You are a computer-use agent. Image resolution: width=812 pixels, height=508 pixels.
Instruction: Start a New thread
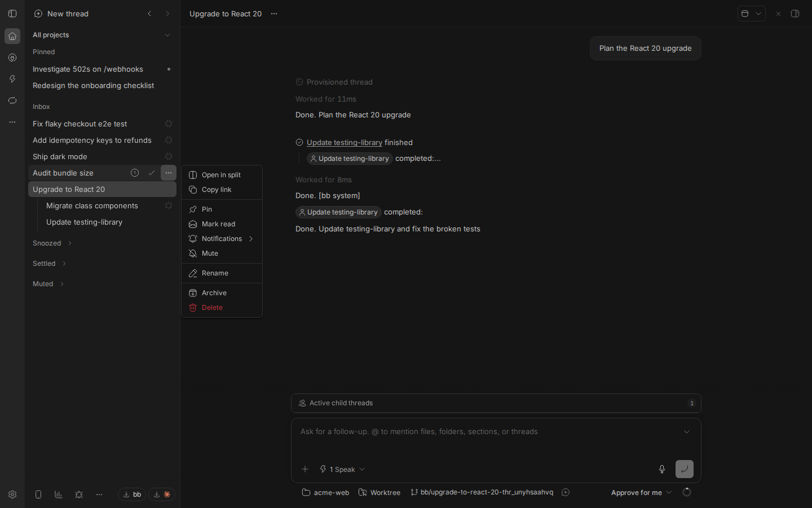(x=61, y=14)
